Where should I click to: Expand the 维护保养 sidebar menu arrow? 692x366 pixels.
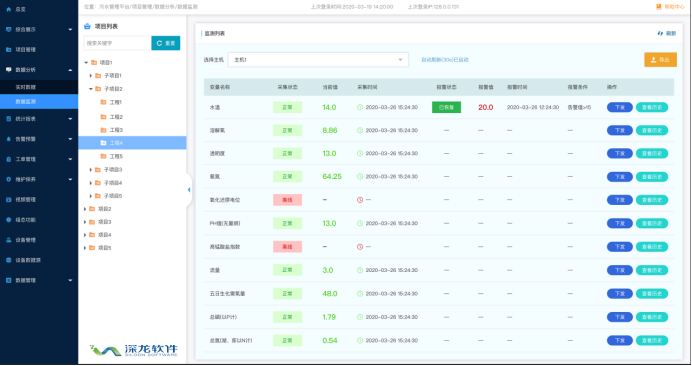(x=70, y=179)
